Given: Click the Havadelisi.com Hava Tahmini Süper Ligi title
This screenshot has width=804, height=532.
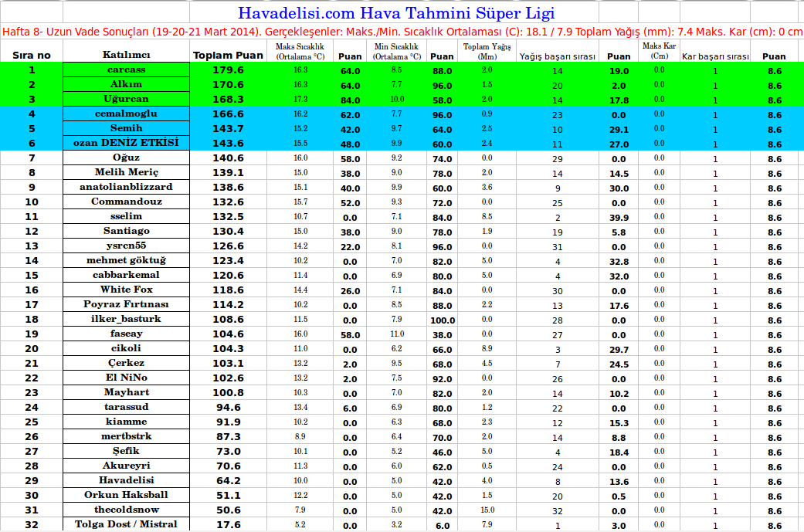Looking at the screenshot, I should tap(395, 13).
